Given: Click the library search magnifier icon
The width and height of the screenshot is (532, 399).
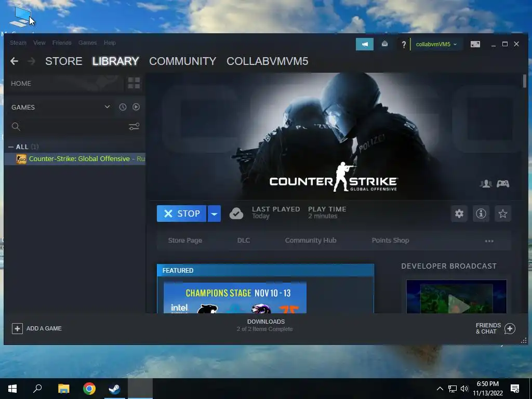Looking at the screenshot, I should click(16, 127).
